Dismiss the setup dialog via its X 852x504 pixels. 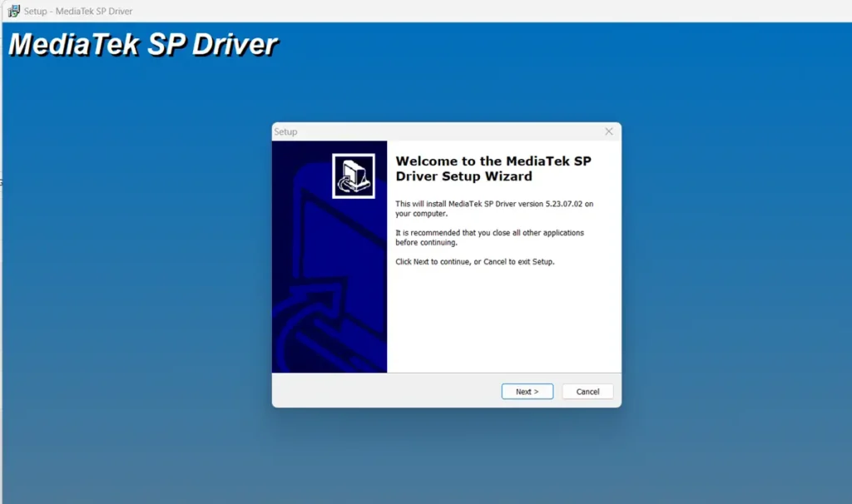pos(608,131)
